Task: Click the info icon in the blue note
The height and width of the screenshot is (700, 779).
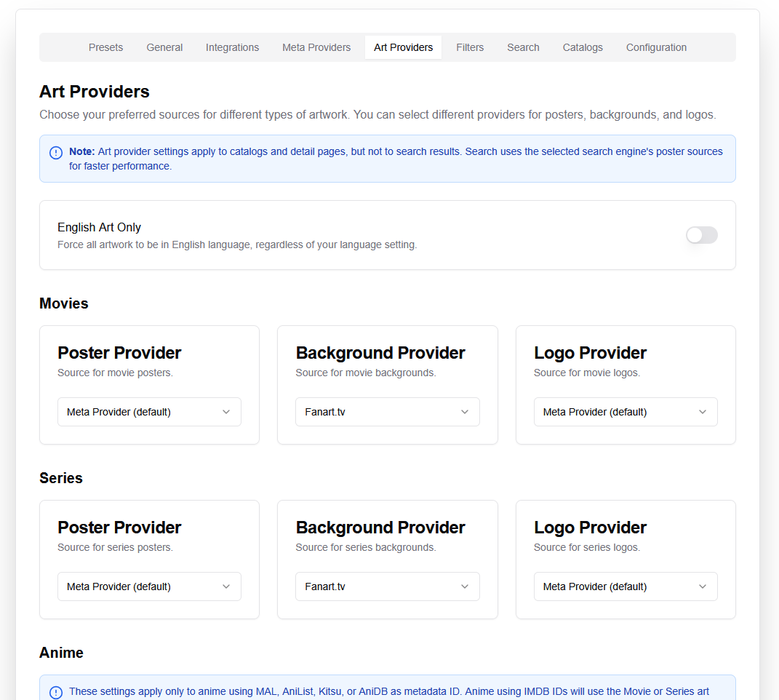Action: [x=55, y=153]
